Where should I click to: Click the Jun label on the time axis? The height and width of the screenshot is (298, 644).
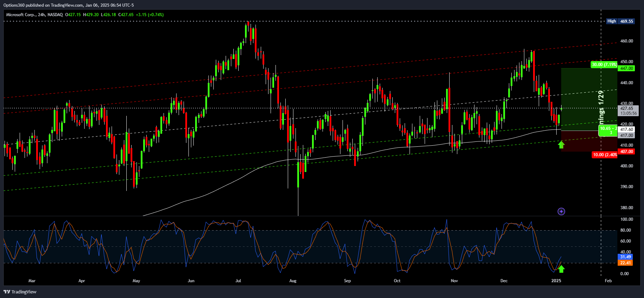[191, 281]
